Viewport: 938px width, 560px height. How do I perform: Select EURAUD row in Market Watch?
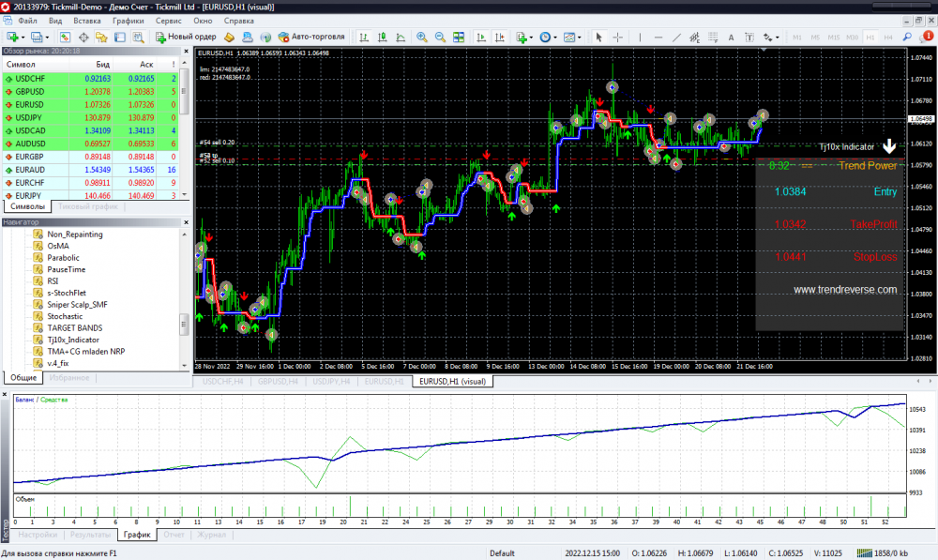pyautogui.click(x=91, y=170)
